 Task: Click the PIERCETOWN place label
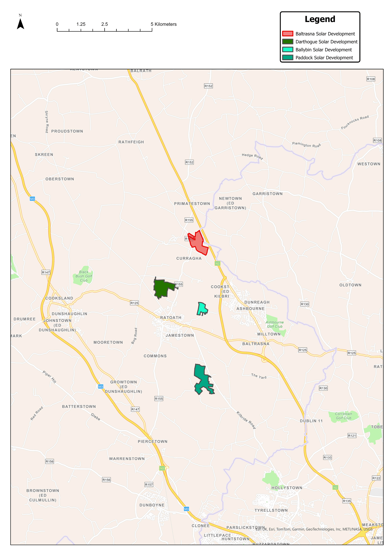click(153, 442)
